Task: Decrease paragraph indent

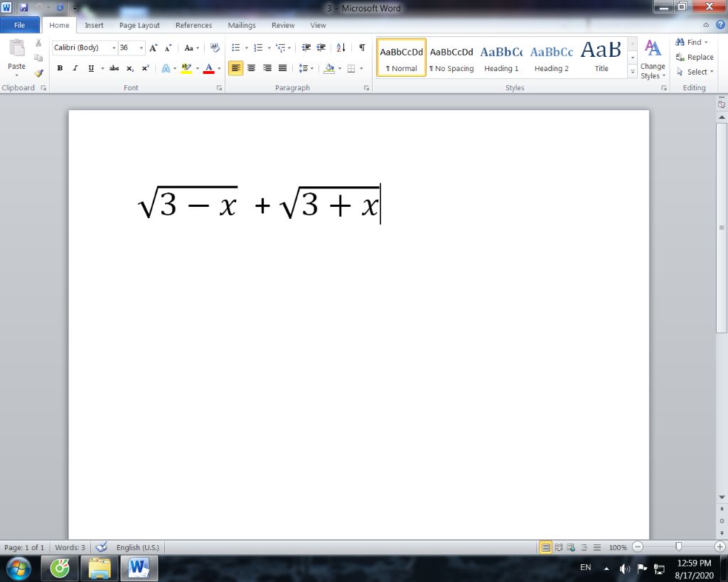Action: [306, 48]
